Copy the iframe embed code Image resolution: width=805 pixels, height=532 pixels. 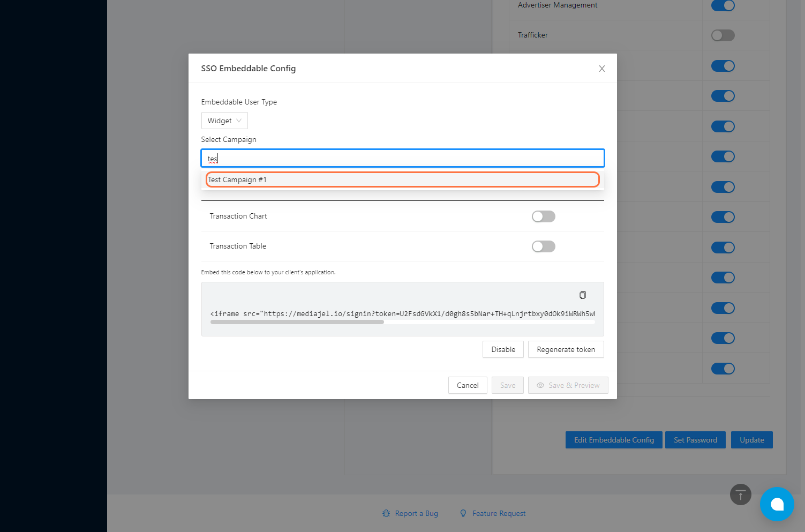[583, 295]
